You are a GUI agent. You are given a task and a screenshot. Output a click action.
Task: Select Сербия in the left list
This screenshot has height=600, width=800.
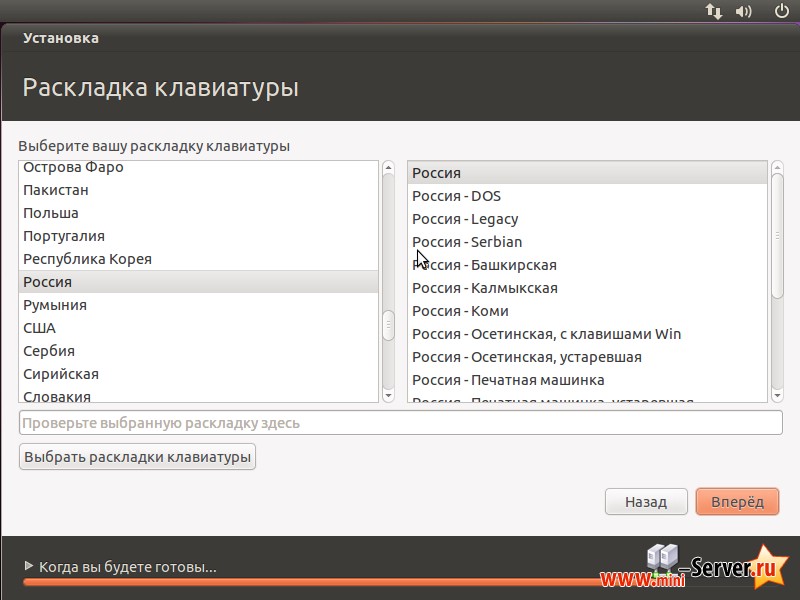pyautogui.click(x=49, y=351)
